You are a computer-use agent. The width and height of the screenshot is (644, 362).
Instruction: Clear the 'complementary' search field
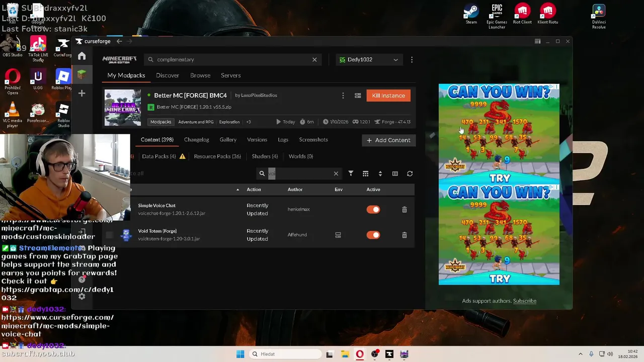314,59
